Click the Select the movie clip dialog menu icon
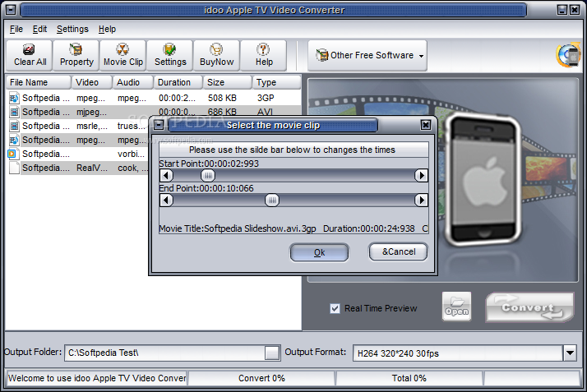This screenshot has height=392, width=587. (x=159, y=125)
